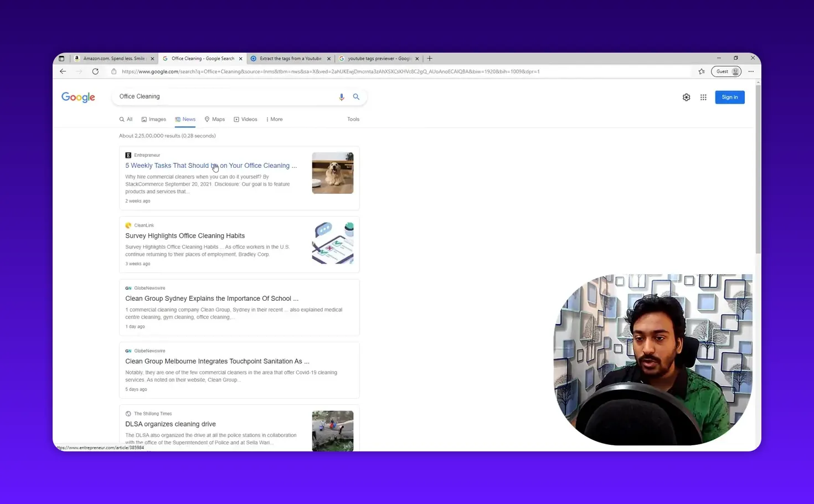Click the Google logo

click(x=78, y=97)
